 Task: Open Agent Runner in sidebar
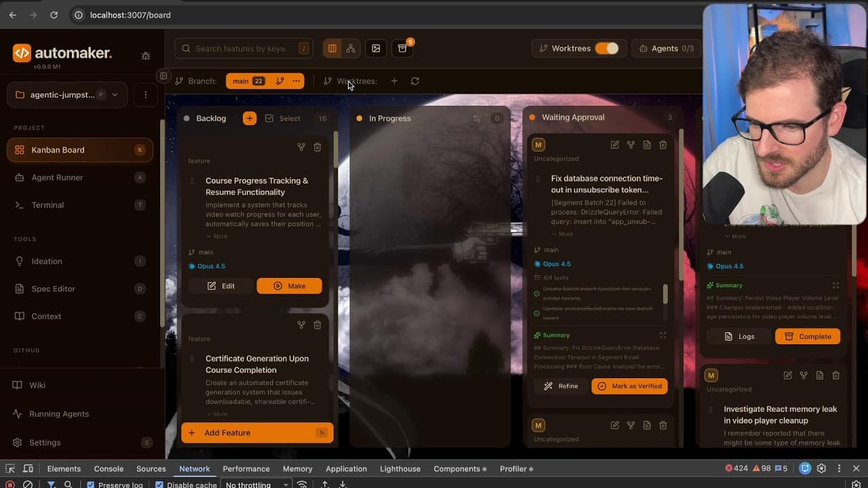pyautogui.click(x=57, y=178)
